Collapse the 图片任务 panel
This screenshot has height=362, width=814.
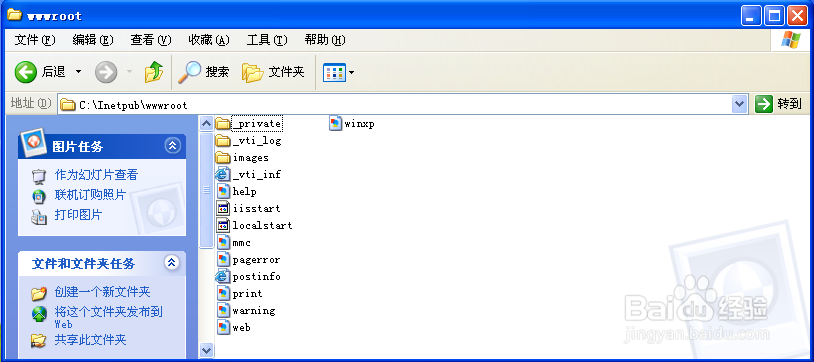pyautogui.click(x=172, y=145)
